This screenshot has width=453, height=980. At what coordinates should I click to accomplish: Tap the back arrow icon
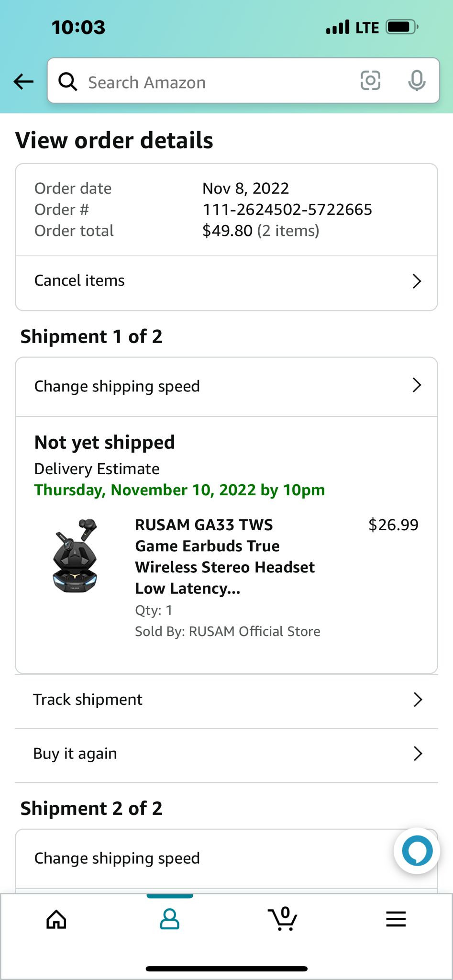point(23,81)
